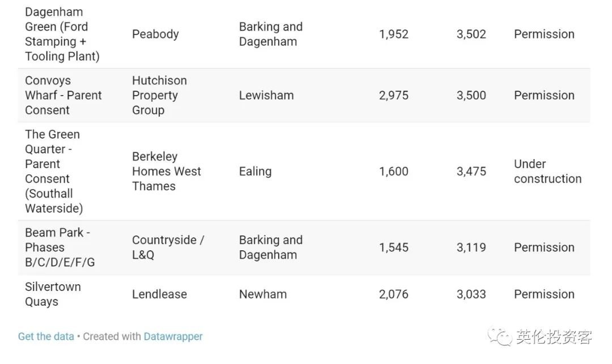
Task: Select the Newham borough cell
Action: tap(263, 294)
